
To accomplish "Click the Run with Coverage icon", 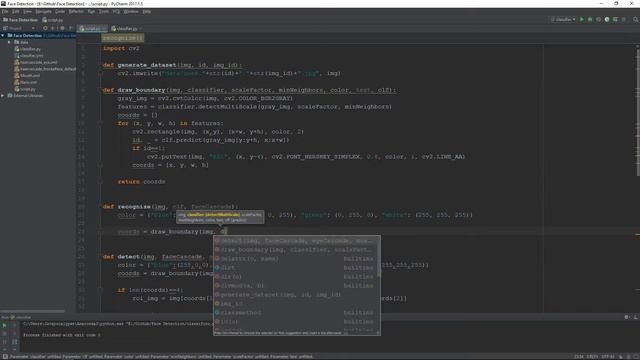I will [x=599, y=20].
